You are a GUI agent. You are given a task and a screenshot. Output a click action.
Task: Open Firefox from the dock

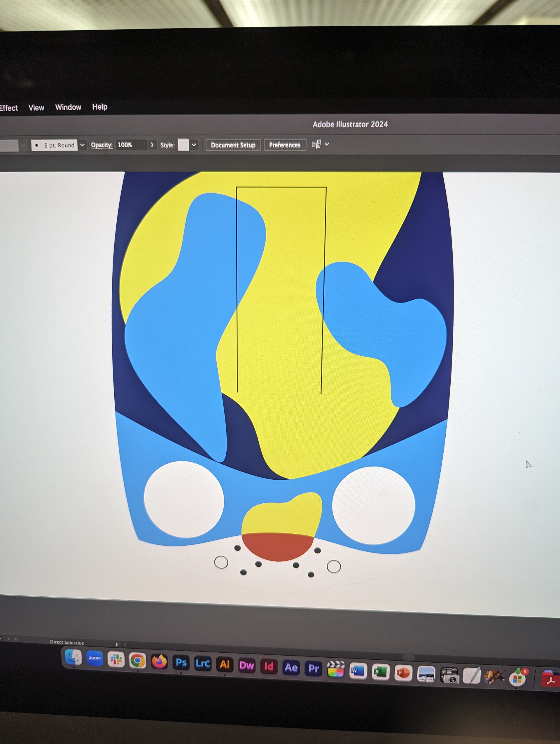click(159, 662)
